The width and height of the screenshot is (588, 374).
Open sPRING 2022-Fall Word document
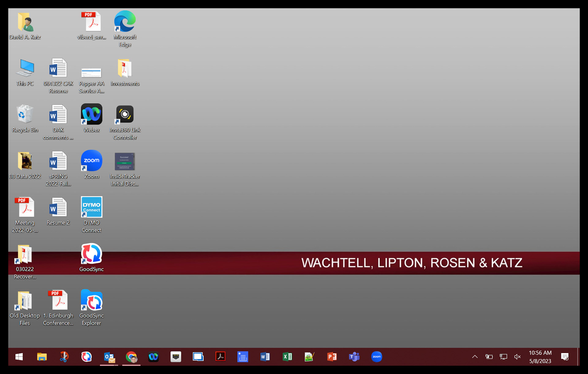pyautogui.click(x=58, y=169)
